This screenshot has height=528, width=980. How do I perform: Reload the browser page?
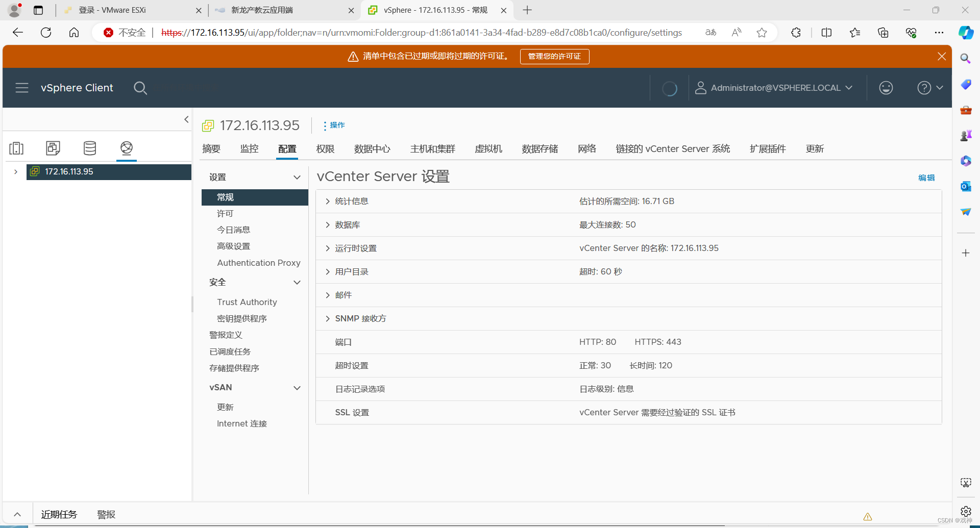click(x=46, y=33)
